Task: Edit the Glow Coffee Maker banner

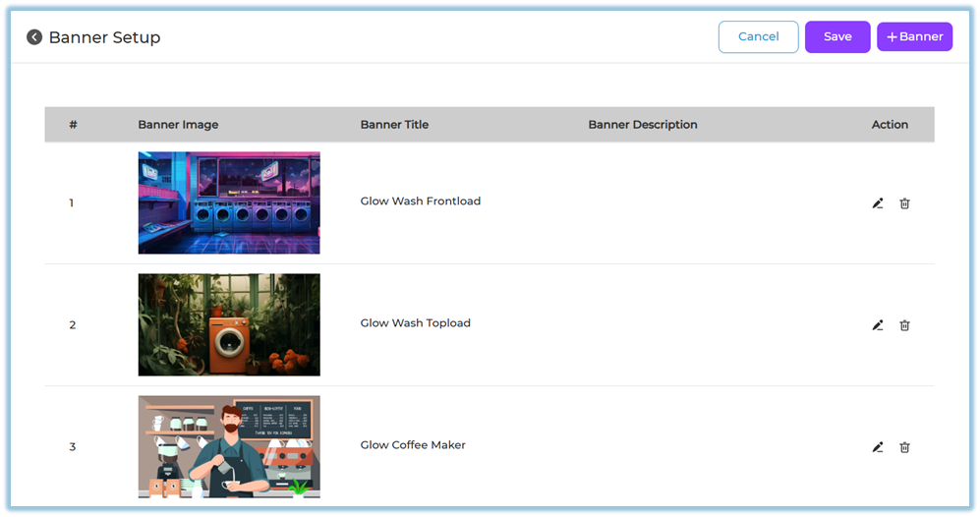Action: coord(878,447)
